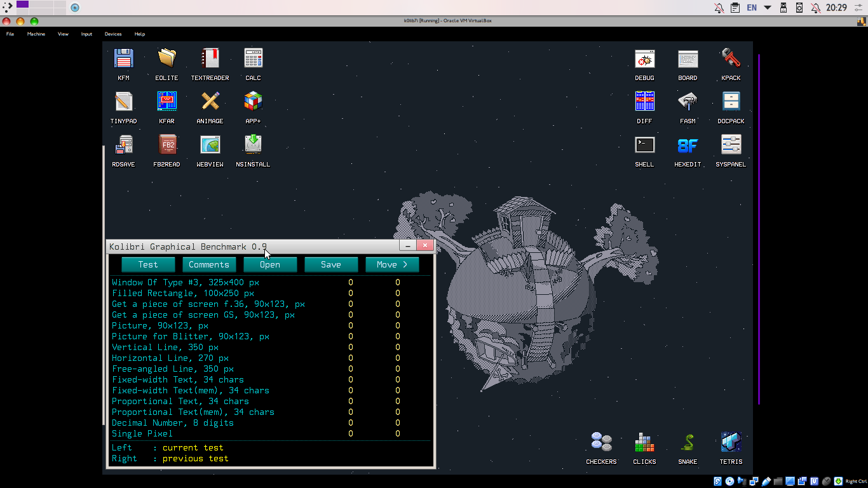This screenshot has width=868, height=488.
Task: Click the VirtualBox USB status icon
Action: [x=766, y=481]
